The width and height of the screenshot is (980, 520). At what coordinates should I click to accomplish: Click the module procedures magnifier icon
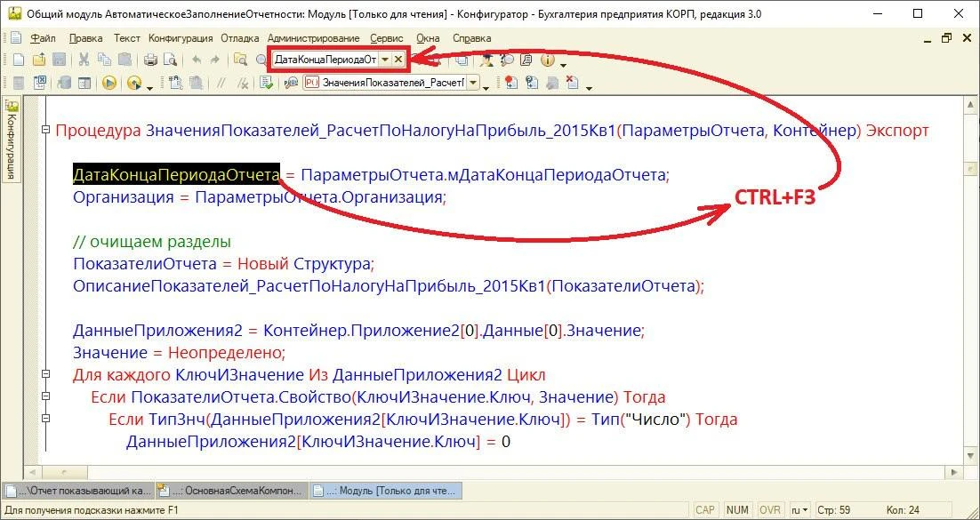coord(290,84)
